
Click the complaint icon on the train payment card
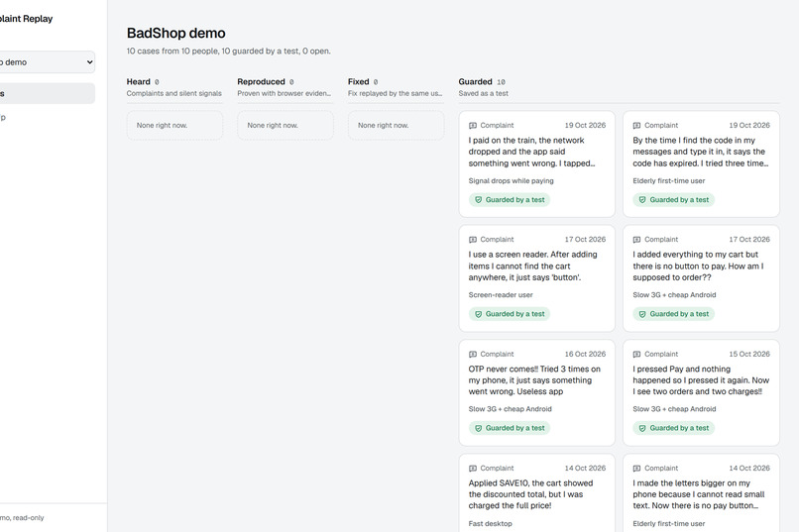point(473,125)
